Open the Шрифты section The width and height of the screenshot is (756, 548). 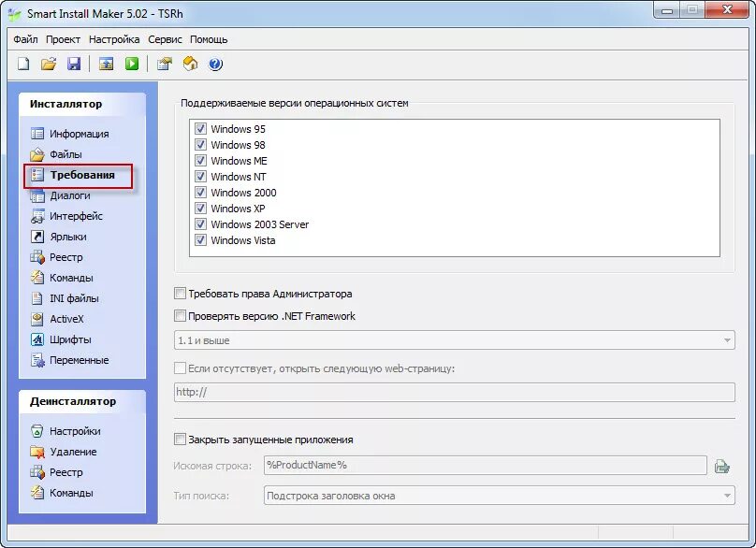click(61, 339)
